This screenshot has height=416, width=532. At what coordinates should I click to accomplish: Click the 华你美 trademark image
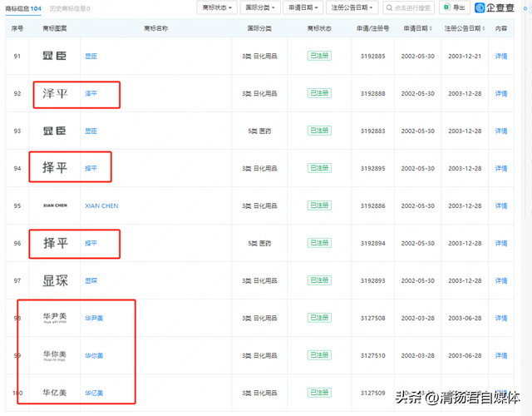[x=55, y=355]
